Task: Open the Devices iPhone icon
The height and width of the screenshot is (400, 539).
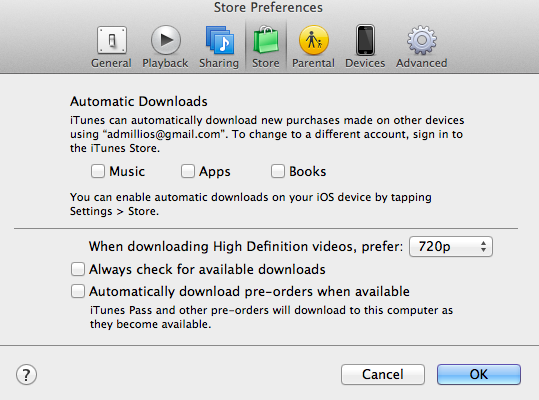Action: click(x=365, y=40)
